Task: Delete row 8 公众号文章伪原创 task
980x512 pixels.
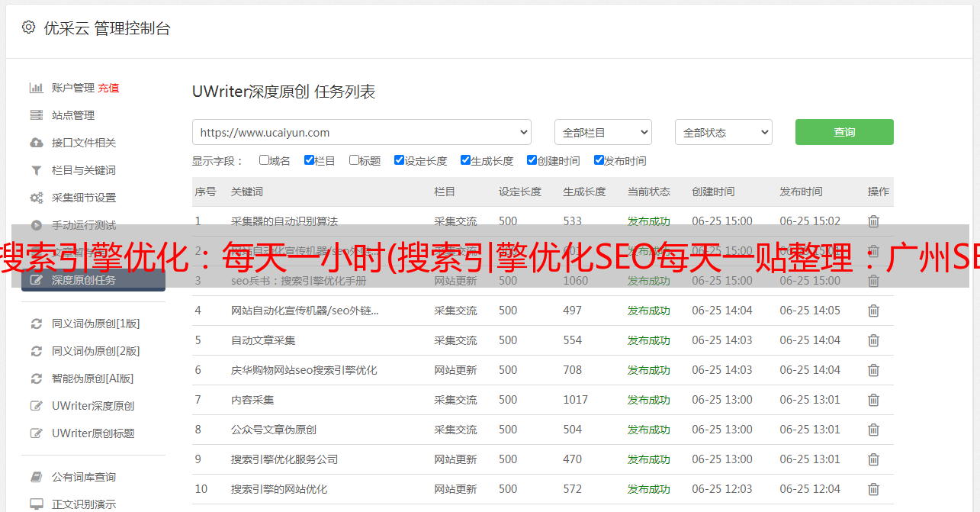Action: (873, 430)
